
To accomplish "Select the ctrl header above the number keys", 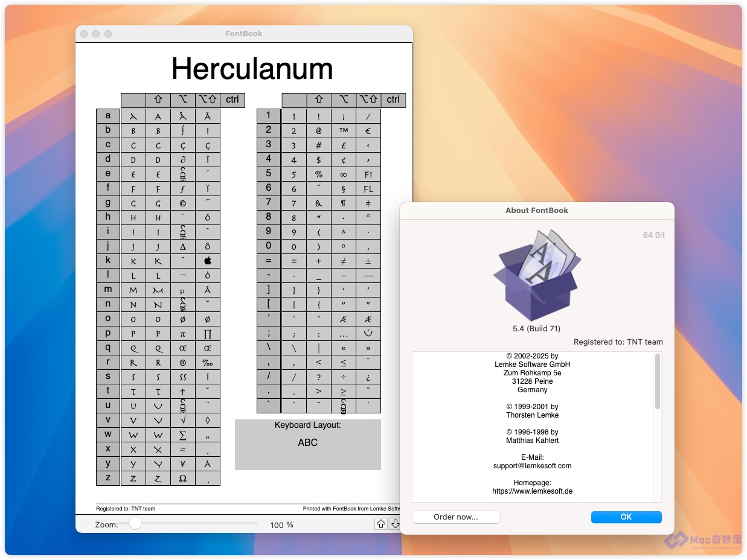I will [393, 100].
